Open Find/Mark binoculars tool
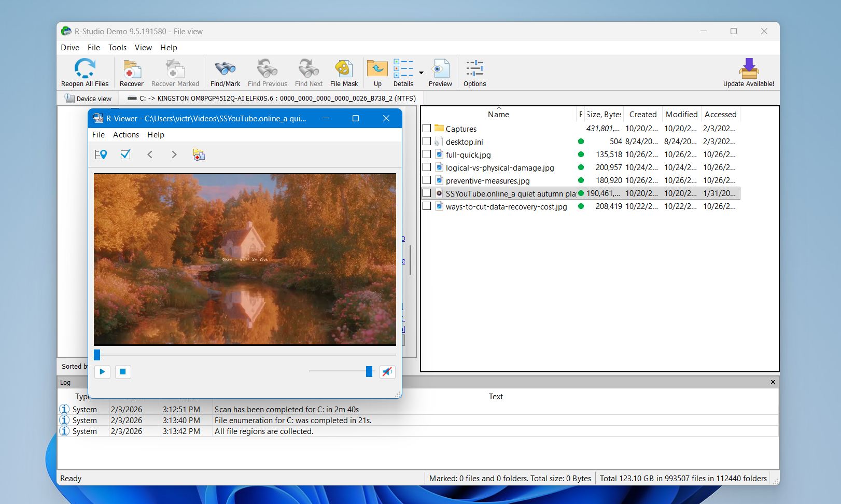The width and height of the screenshot is (841, 504). tap(225, 69)
